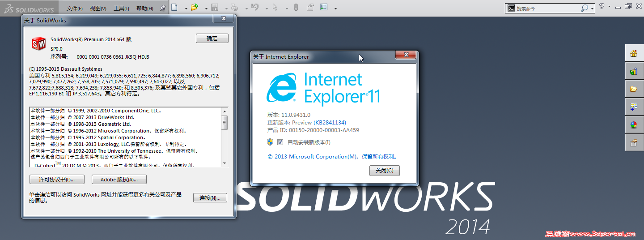Click the 产品 ID: 00150-20000-00003-AA459 text
The width and height of the screenshot is (644, 240).
pos(313,130)
